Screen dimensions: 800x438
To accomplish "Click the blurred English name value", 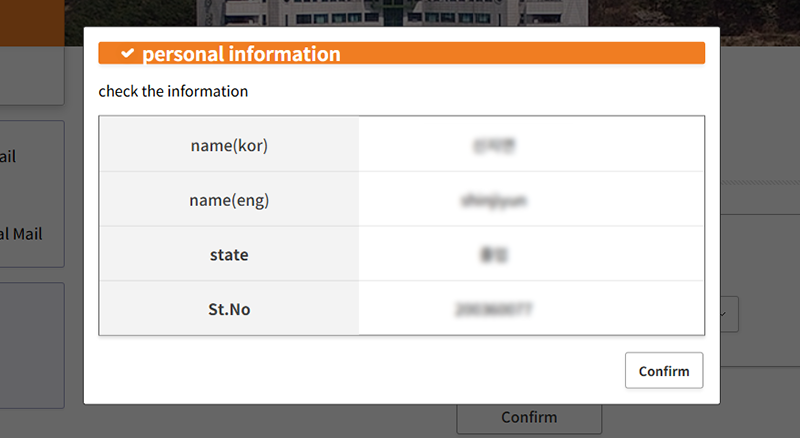I will click(494, 200).
